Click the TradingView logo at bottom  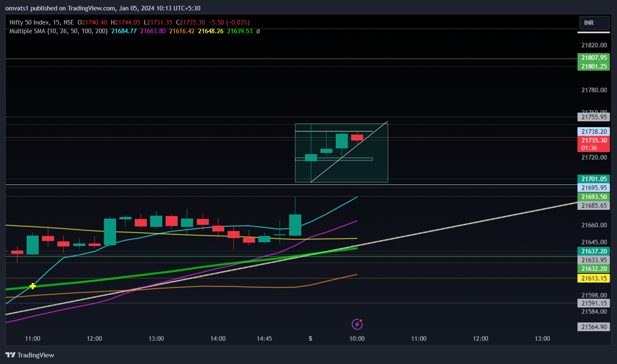pyautogui.click(x=30, y=355)
